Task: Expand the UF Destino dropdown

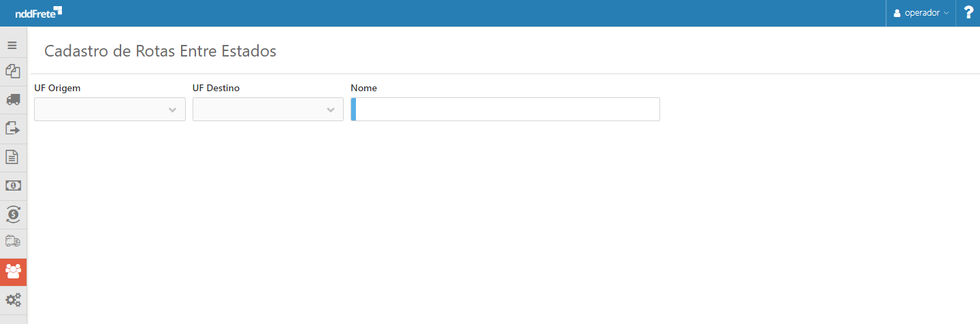Action: click(268, 110)
